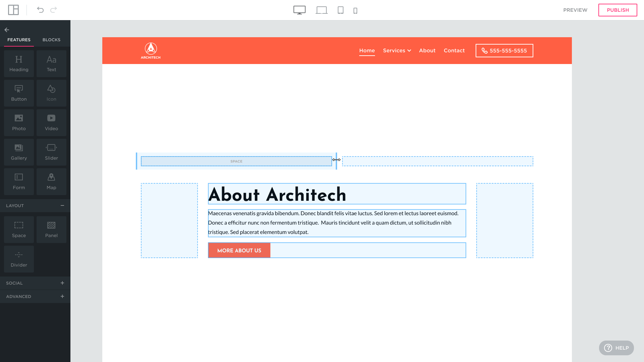644x362 pixels.
Task: Expand the Advanced section
Action: [62, 296]
